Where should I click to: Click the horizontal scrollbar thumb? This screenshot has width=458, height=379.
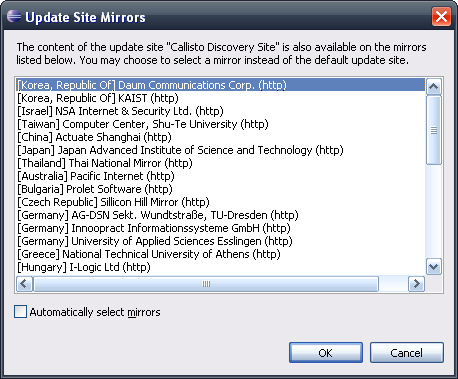click(x=206, y=284)
